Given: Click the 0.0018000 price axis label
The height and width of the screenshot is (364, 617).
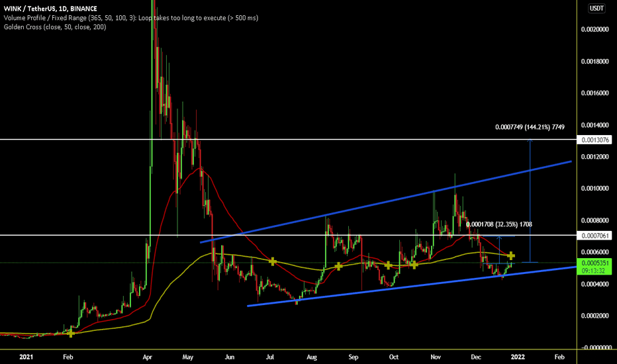Looking at the screenshot, I should click(x=594, y=62).
